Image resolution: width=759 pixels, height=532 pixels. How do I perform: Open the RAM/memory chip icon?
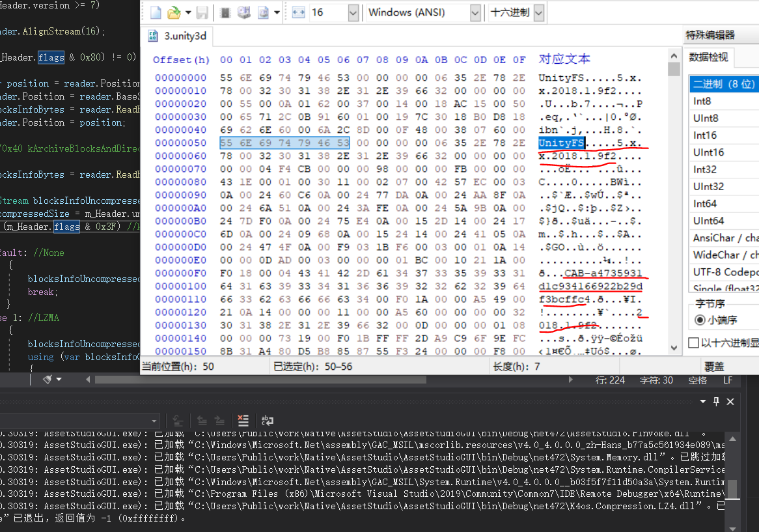pyautogui.click(x=225, y=12)
